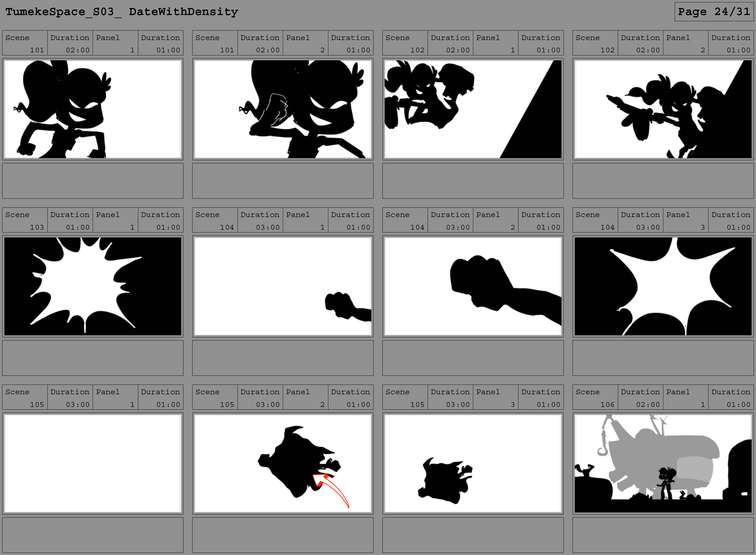Screen dimensions: 756x555
Task: Click the notes box under Scene 105 Panel 2
Action: 283,535
